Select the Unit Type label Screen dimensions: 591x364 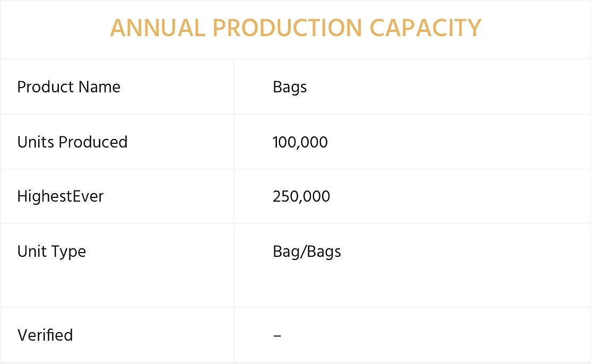[51, 252]
